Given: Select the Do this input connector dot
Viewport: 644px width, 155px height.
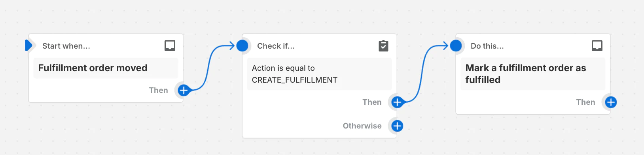Looking at the screenshot, I should (456, 46).
